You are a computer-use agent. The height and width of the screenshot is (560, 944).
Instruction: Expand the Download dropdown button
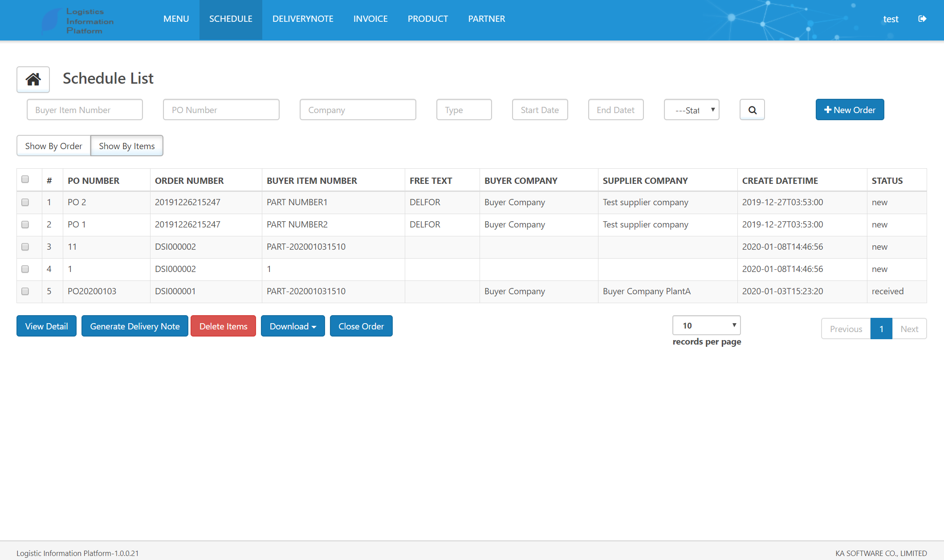pos(293,326)
